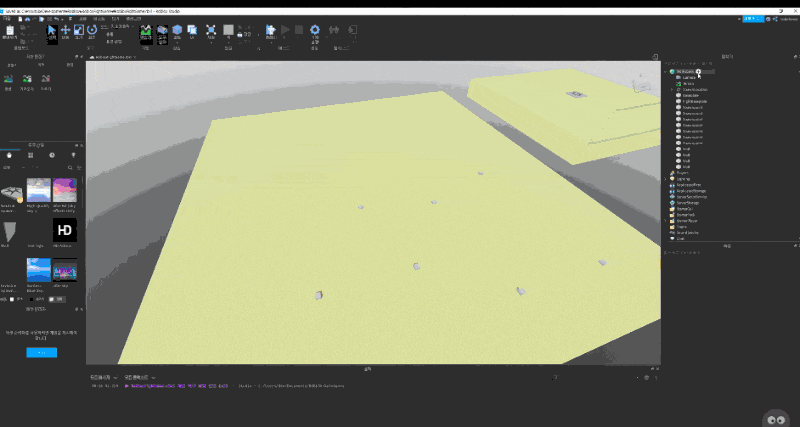This screenshot has width=800, height=427.
Task: Click the Import terrain icon
Action: [27, 79]
